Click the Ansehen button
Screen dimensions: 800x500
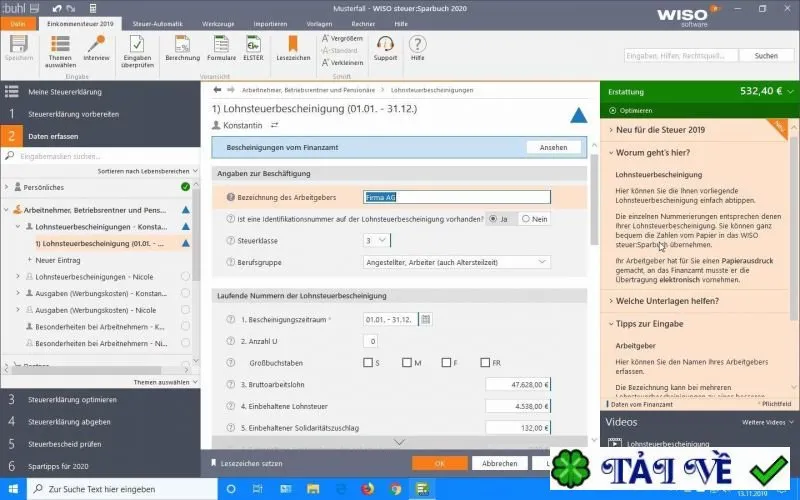point(554,147)
